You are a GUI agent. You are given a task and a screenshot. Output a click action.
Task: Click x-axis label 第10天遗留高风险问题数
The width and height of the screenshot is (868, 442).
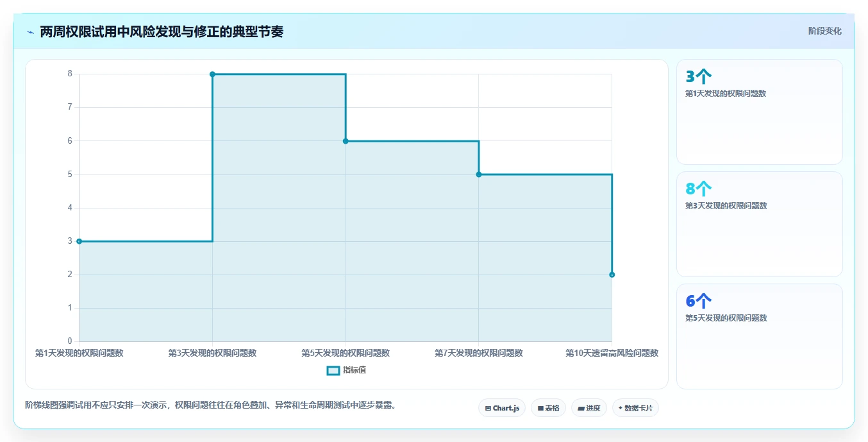click(612, 353)
